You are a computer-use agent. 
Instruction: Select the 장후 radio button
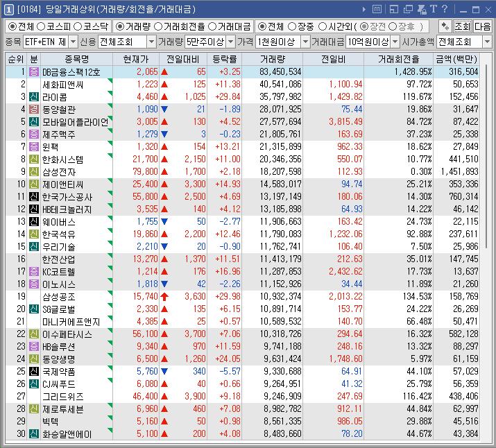(x=393, y=26)
